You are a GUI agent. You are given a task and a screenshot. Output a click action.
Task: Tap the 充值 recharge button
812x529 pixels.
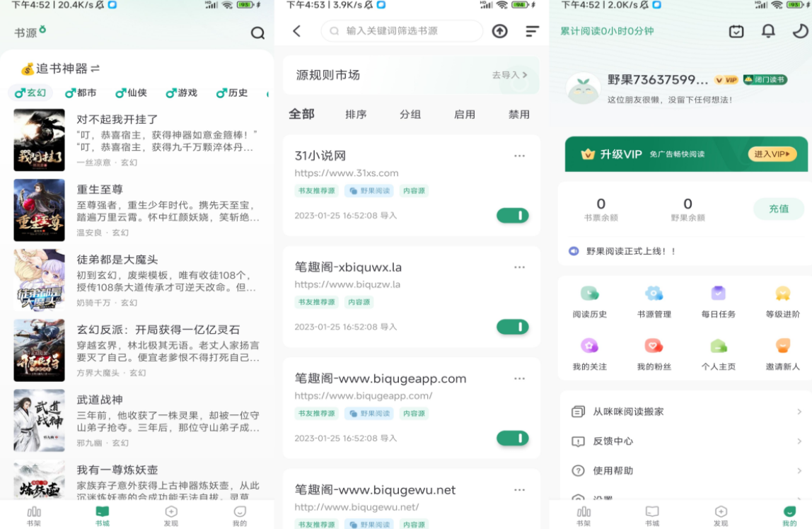point(778,209)
